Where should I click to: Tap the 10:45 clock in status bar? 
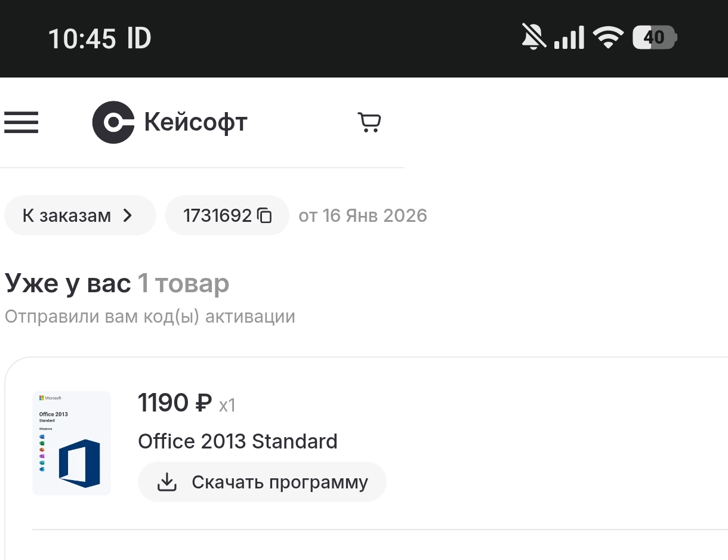tap(82, 39)
